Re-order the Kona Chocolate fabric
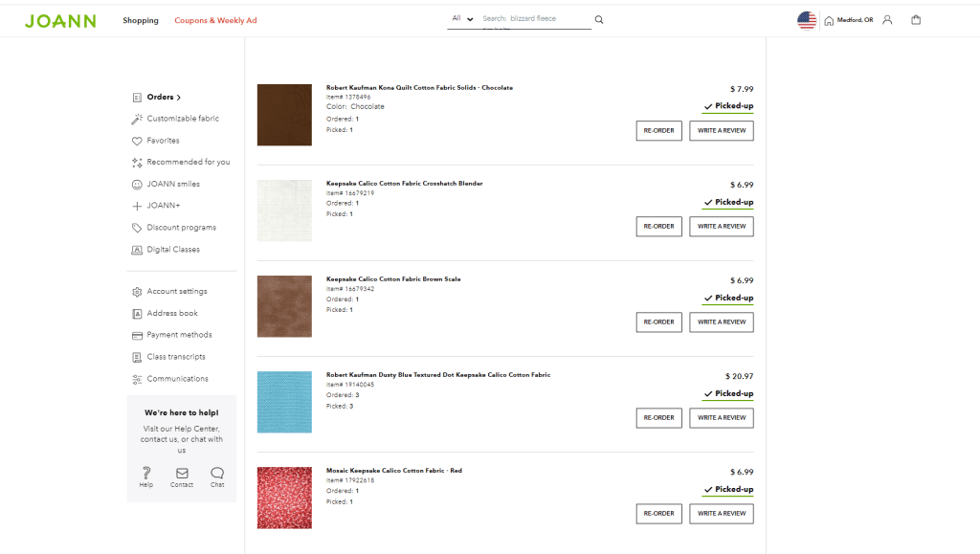 [658, 130]
